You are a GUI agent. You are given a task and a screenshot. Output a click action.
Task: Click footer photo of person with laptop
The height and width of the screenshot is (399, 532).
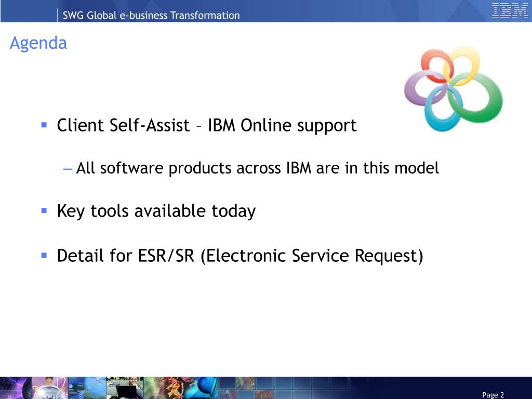[x=125, y=388]
